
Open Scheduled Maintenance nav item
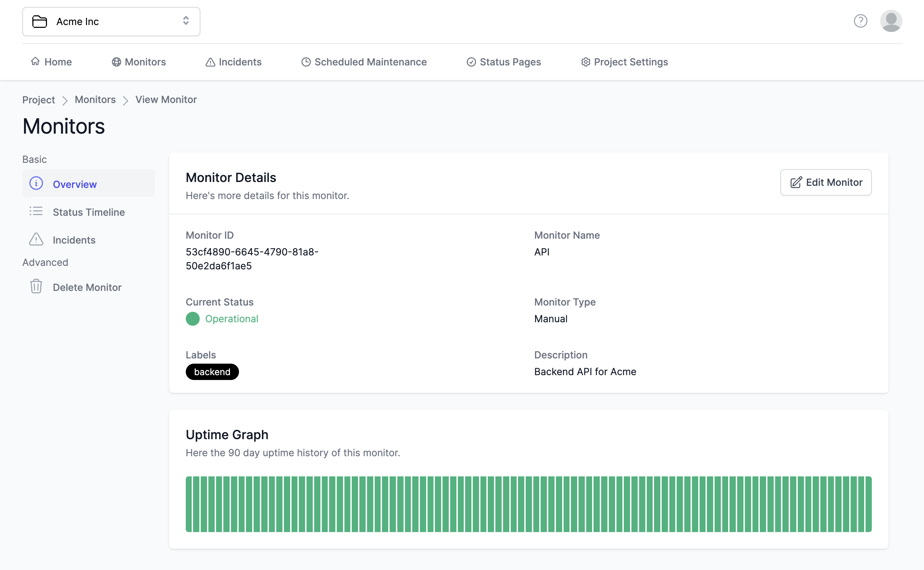pos(364,62)
